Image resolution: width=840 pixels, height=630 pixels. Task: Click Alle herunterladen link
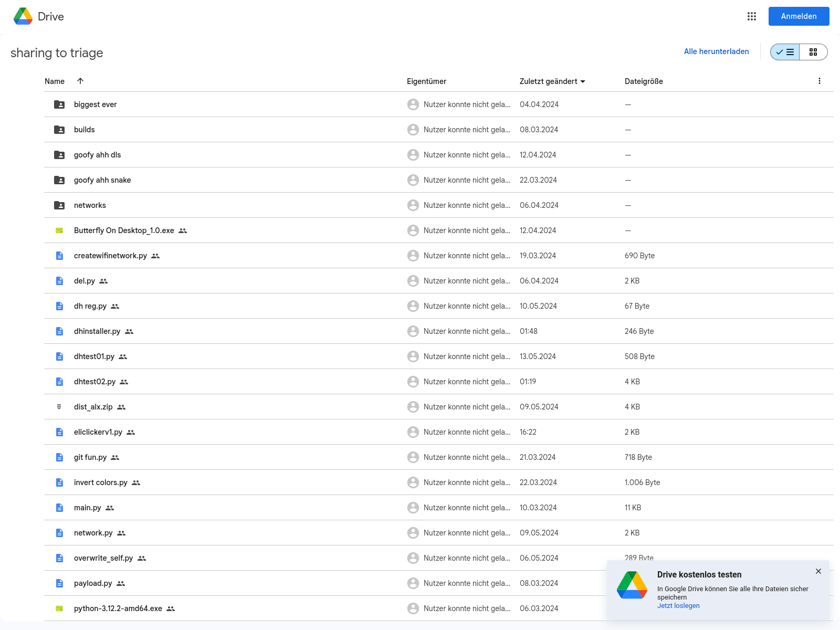pos(716,51)
